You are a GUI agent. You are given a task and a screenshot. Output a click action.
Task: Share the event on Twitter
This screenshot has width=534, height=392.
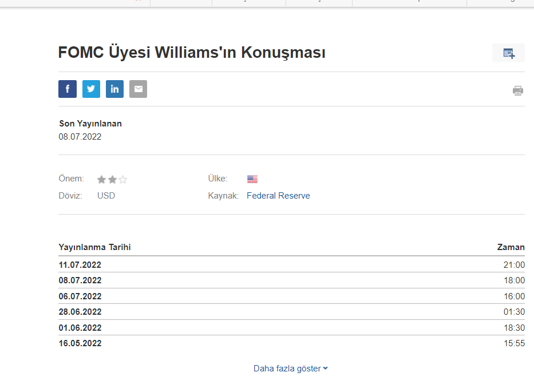[x=91, y=89]
